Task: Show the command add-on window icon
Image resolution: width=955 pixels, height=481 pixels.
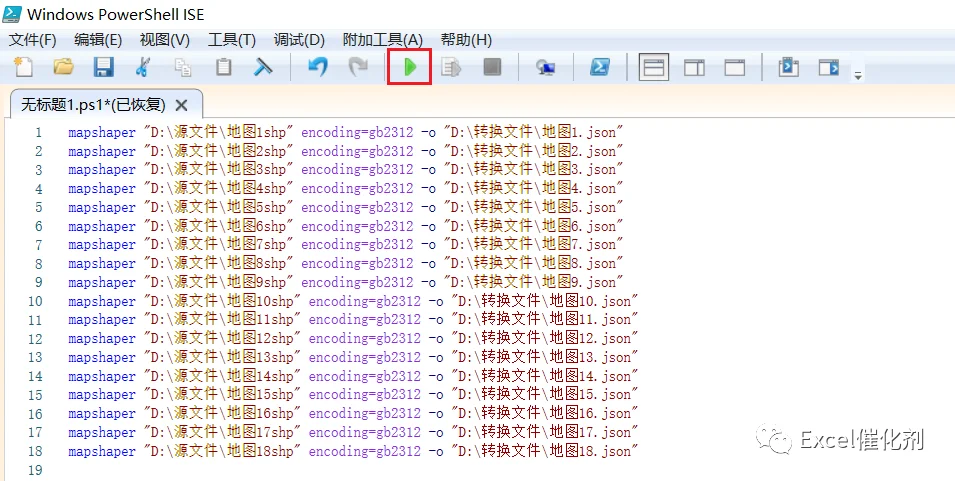Action: (789, 66)
